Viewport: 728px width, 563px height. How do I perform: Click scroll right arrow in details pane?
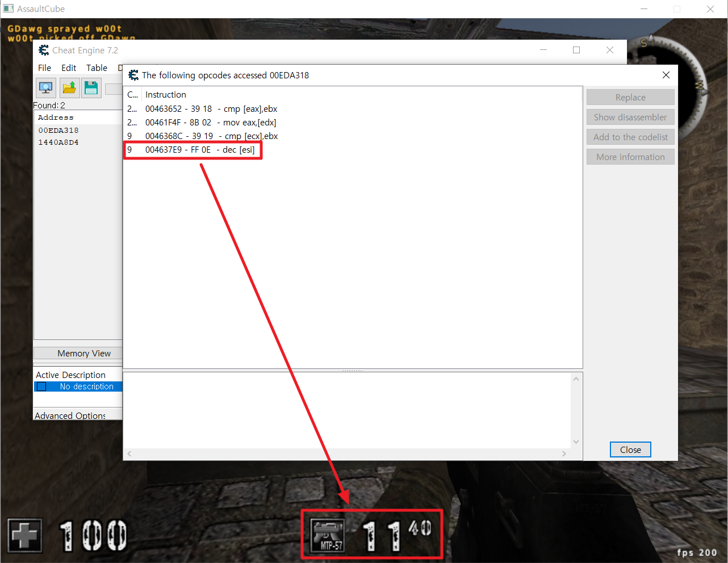(564, 453)
